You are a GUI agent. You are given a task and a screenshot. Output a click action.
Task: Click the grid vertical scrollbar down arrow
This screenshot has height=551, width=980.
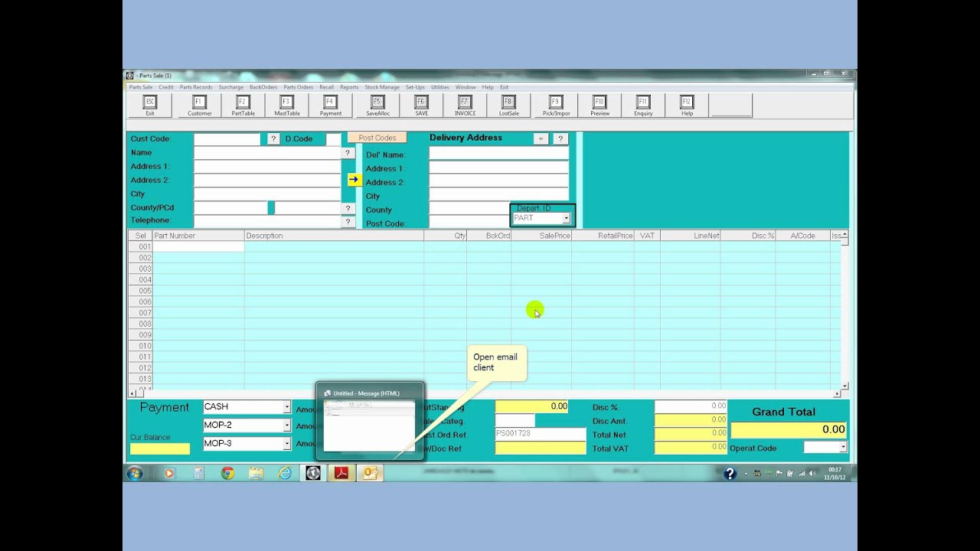(845, 386)
